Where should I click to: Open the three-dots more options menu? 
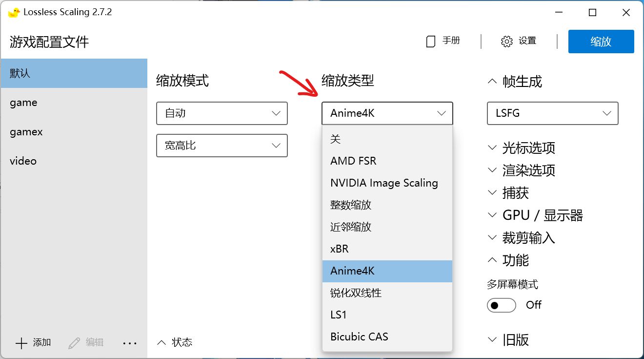[130, 343]
